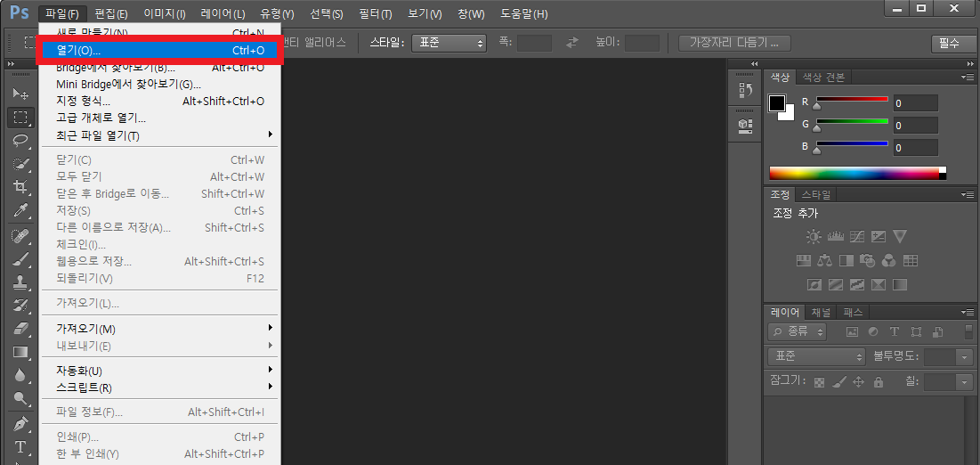Select the Brush tool in toolbox
980x465 pixels.
coord(20,259)
